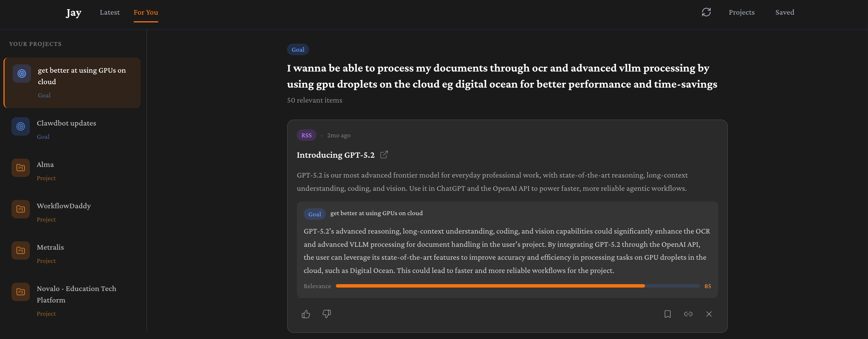
Task: Select WorkflowDaddy project in sidebar
Action: pos(64,206)
